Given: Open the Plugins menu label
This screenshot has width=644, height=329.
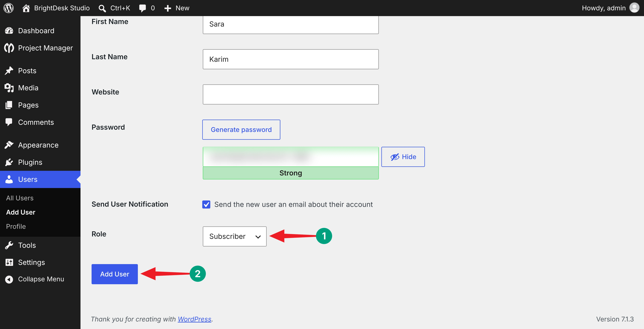Looking at the screenshot, I should point(30,162).
